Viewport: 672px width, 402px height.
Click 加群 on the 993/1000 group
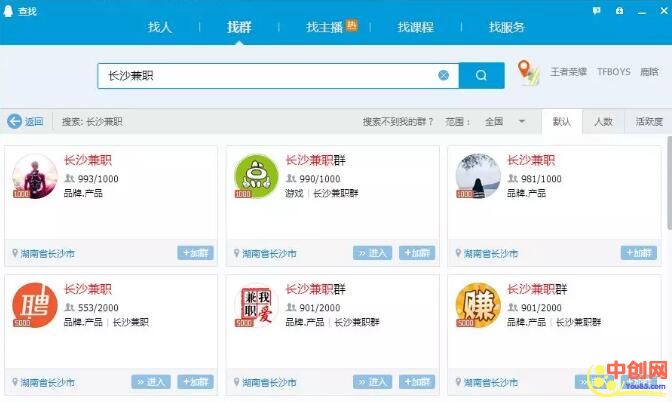195,253
